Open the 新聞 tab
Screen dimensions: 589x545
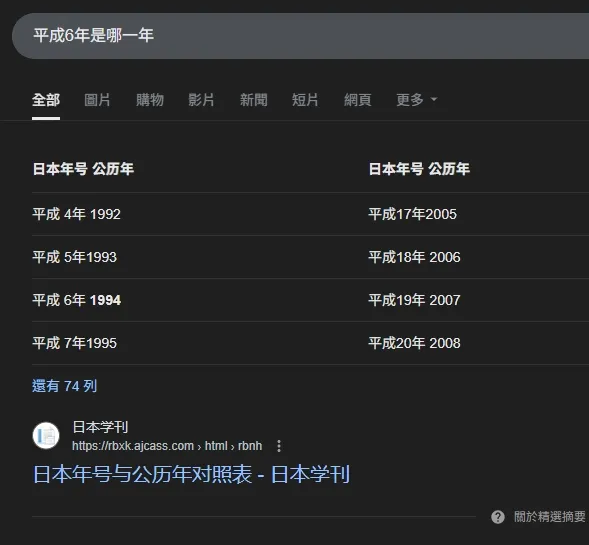pos(254,100)
